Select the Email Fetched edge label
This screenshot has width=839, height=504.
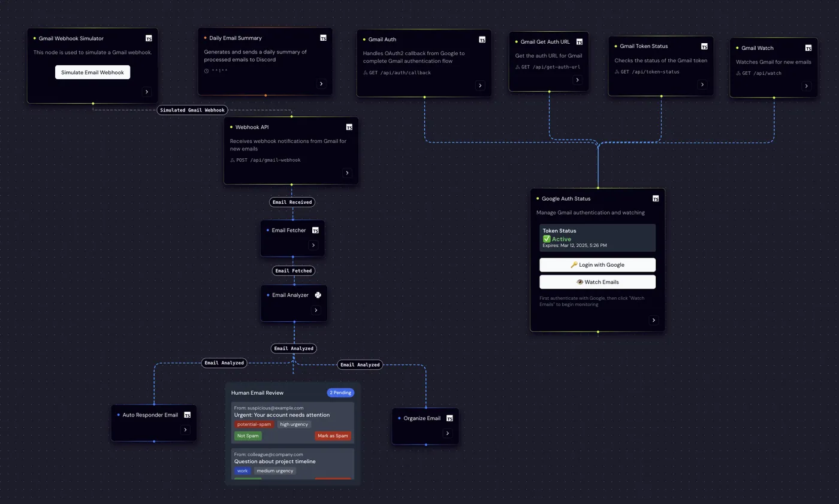(x=294, y=271)
